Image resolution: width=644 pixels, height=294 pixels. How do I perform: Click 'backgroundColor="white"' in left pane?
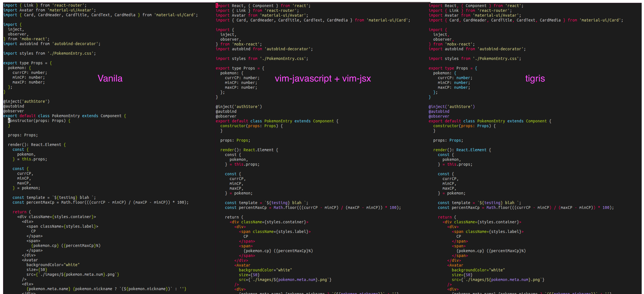53,265
